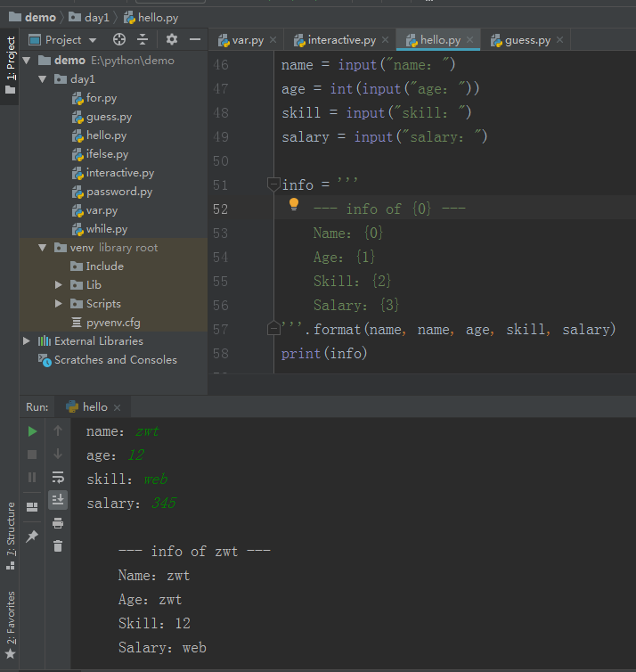Image resolution: width=636 pixels, height=672 pixels.
Task: Click the intention lightbulb on line 52
Action: click(294, 204)
